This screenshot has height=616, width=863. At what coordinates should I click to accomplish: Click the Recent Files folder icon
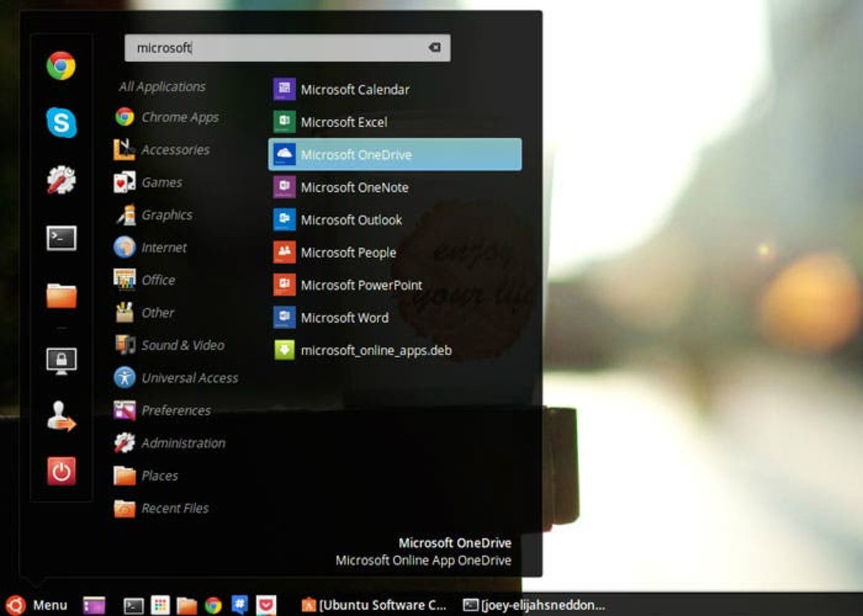pos(124,508)
